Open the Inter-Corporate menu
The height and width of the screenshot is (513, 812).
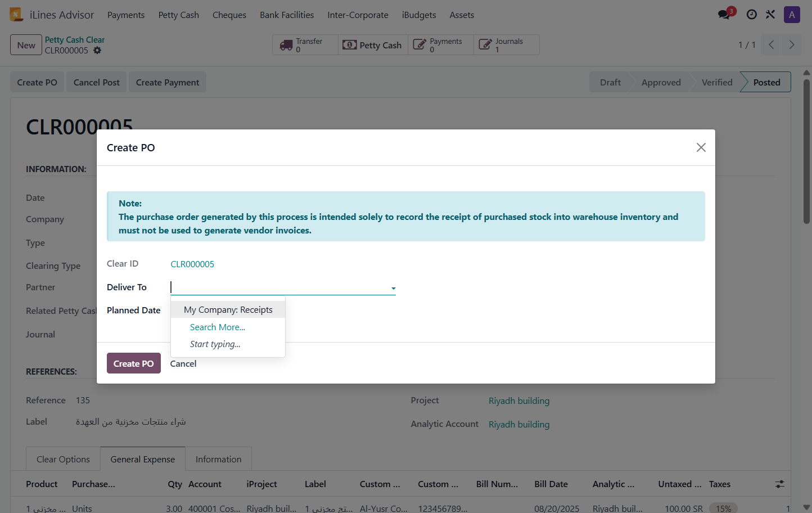pyautogui.click(x=358, y=15)
